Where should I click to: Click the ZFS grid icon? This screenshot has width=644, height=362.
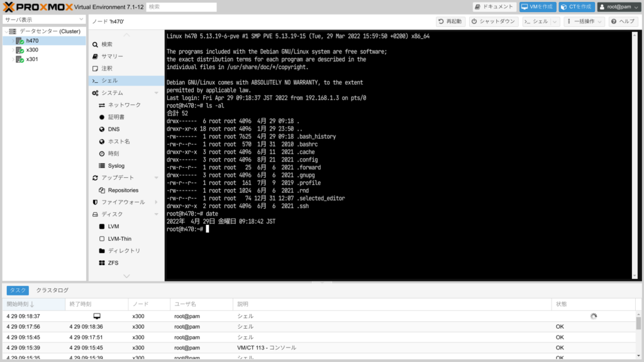tap(102, 263)
